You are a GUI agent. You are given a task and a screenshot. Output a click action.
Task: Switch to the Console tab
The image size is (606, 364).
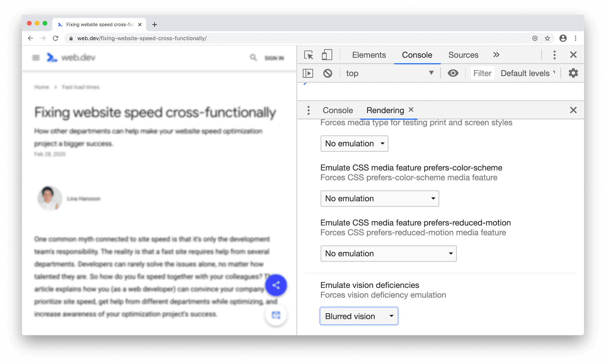338,110
